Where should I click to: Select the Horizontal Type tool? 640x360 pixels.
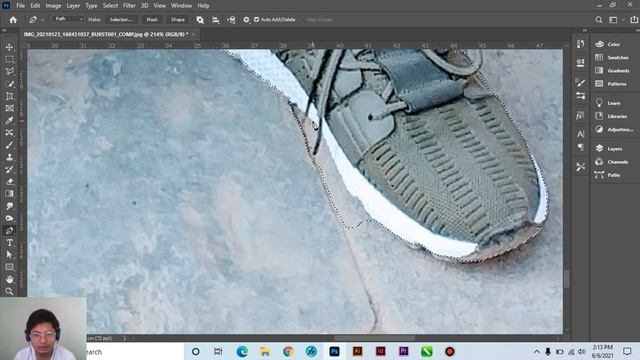tap(9, 243)
